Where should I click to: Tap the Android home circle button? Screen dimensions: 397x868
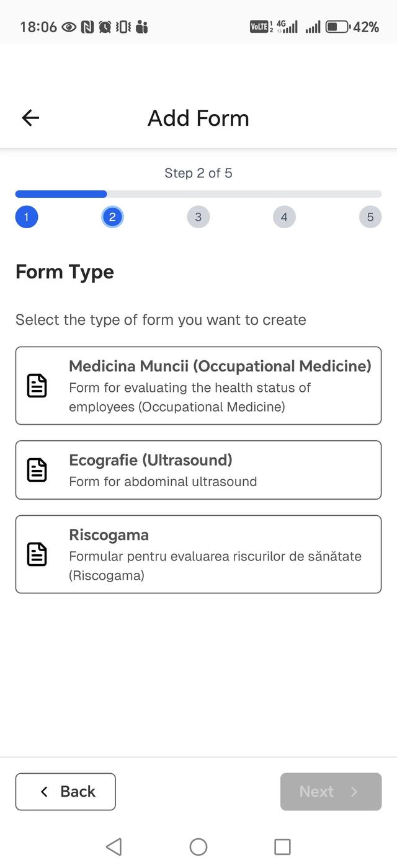coord(198,847)
